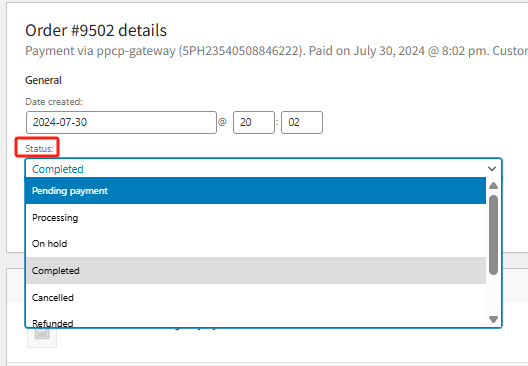Choose Processing from the status list
This screenshot has height=366, width=528.
point(256,218)
